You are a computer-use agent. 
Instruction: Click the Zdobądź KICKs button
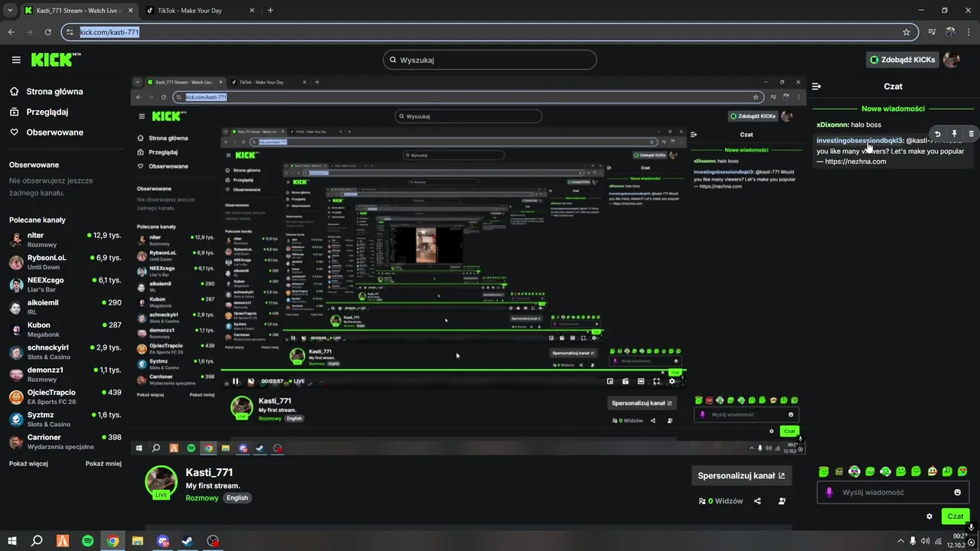[902, 60]
